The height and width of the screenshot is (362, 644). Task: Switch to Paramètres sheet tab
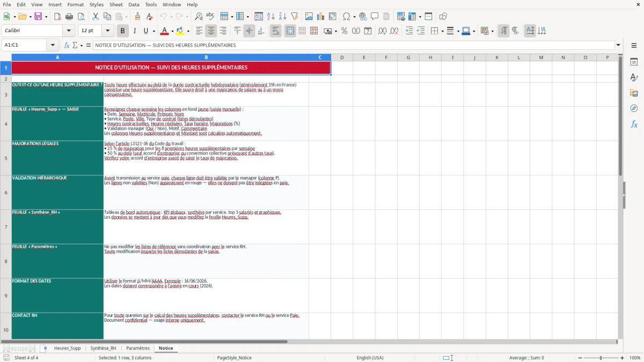[138, 348]
